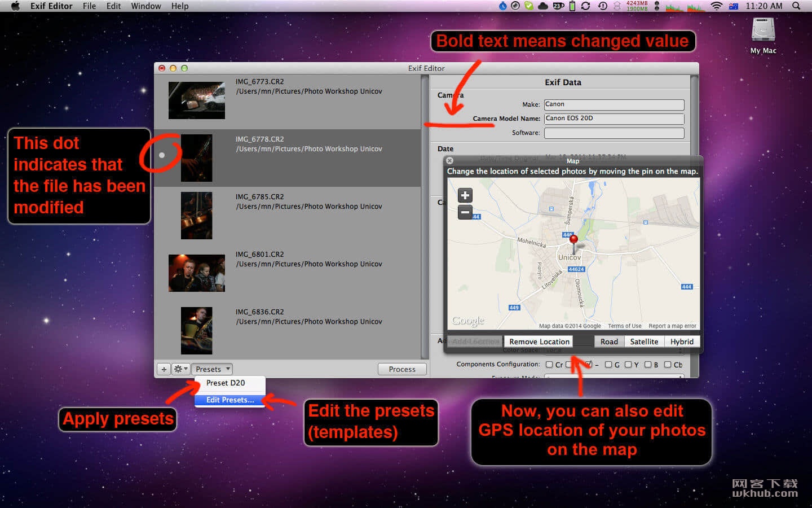Select IMG_6785.CR2 thumbnail
The width and height of the screenshot is (812, 508).
pos(196,216)
